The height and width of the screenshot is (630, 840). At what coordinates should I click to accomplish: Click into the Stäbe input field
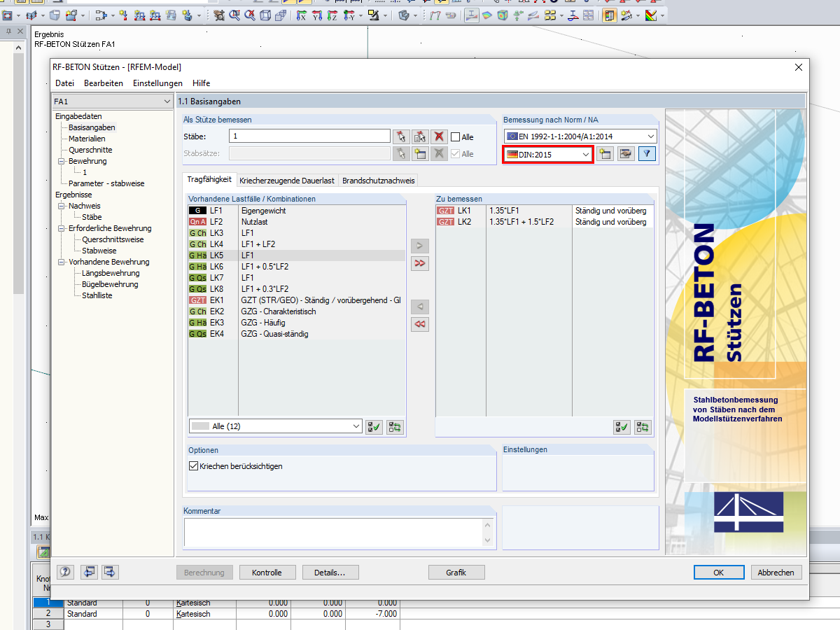tap(309, 136)
